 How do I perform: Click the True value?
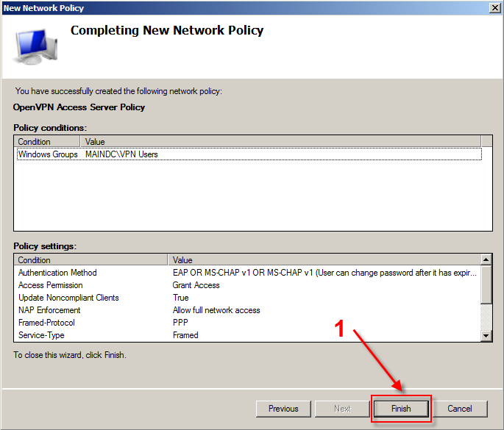point(181,298)
